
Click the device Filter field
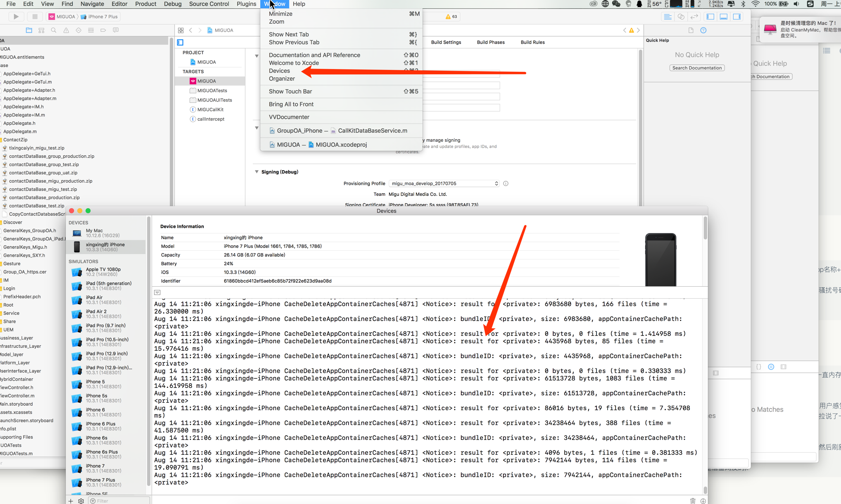pos(119,501)
